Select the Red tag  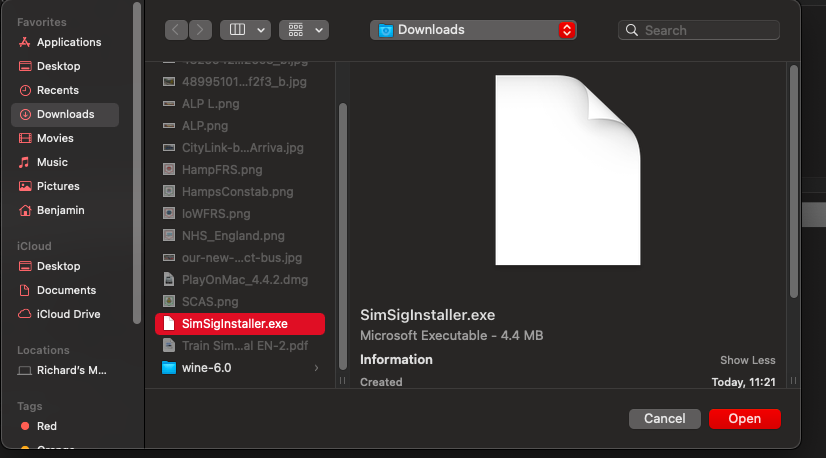click(x=65, y=426)
